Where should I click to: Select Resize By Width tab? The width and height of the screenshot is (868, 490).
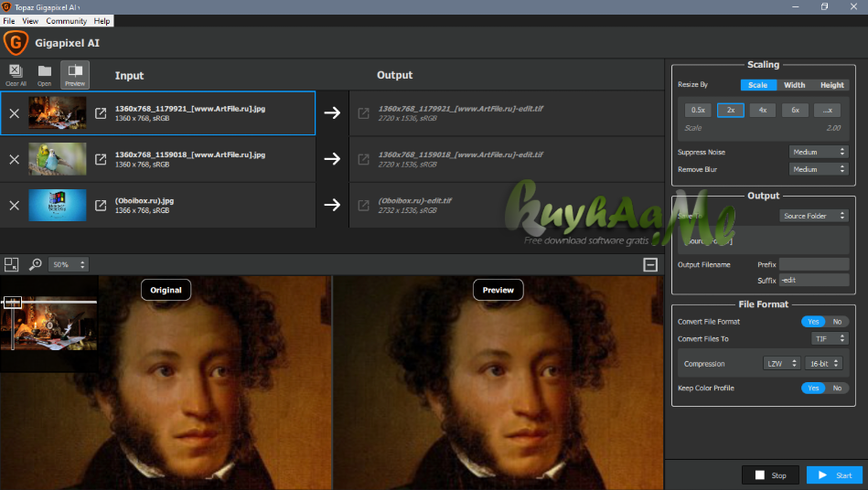(795, 85)
